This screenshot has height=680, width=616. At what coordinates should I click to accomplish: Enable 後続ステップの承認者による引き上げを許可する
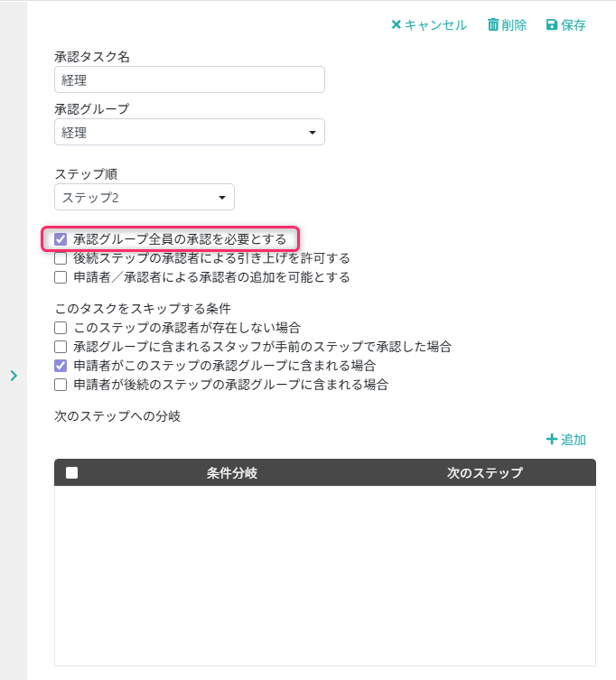click(x=61, y=258)
